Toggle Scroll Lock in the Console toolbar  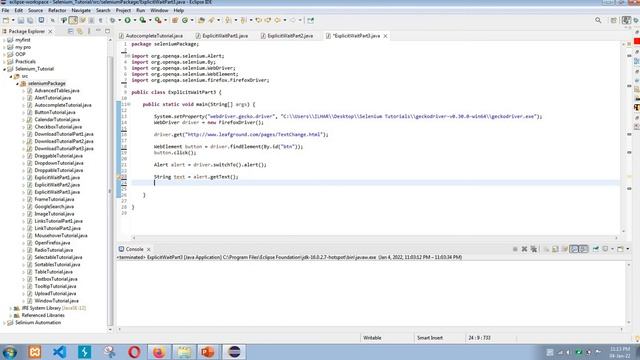pos(556,249)
